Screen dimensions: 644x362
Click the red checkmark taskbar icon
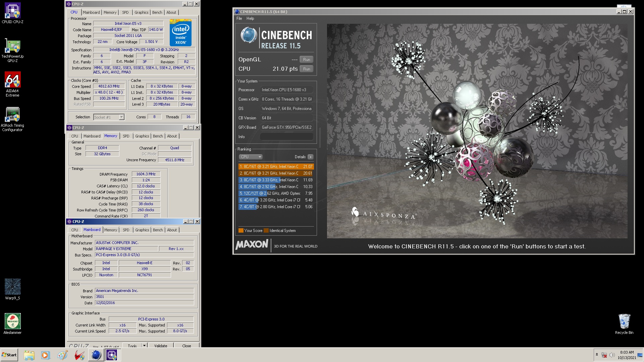pos(79,355)
